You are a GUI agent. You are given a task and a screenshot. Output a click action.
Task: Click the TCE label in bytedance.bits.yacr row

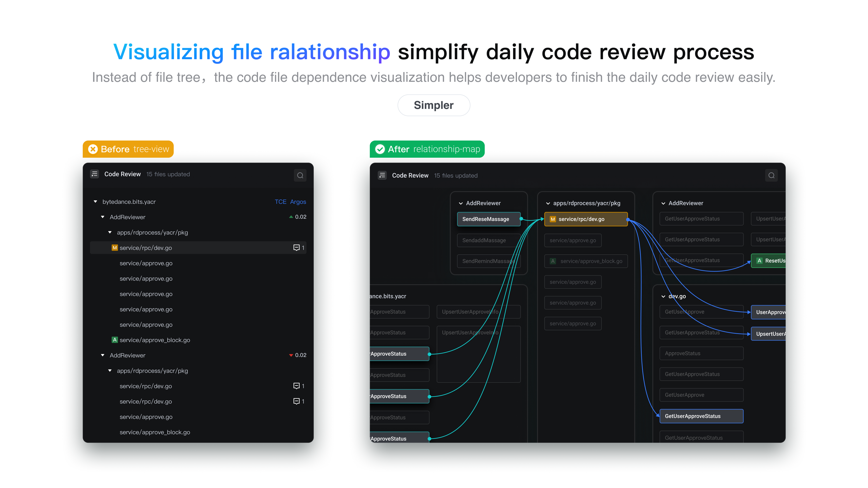(x=278, y=201)
